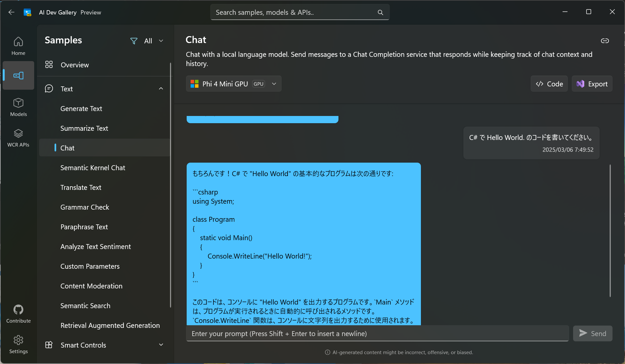View the sample's Code

[549, 84]
